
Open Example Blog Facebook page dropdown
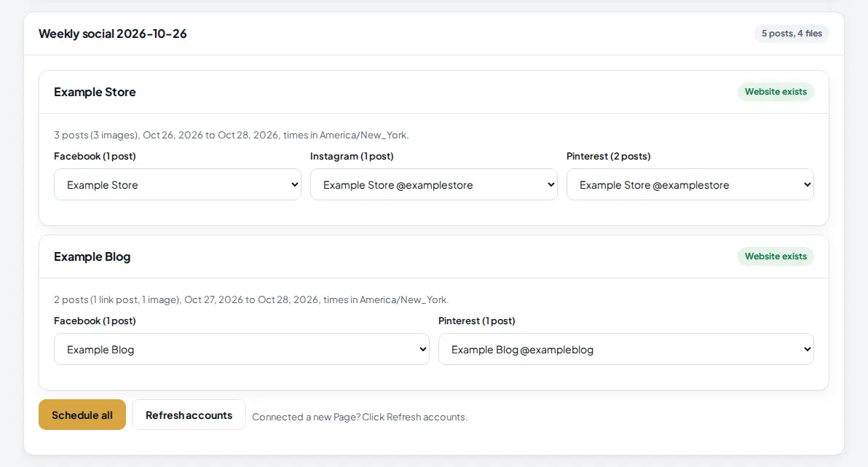(x=241, y=349)
